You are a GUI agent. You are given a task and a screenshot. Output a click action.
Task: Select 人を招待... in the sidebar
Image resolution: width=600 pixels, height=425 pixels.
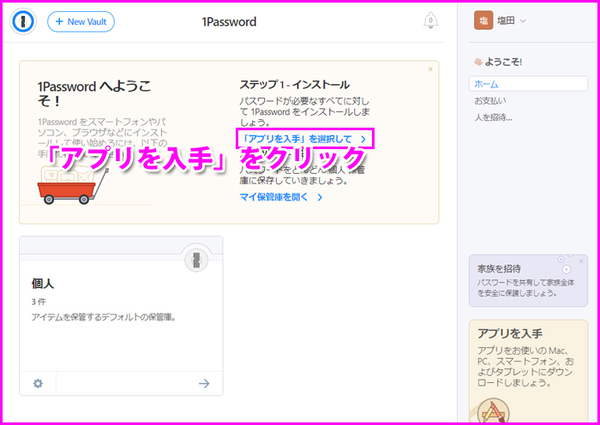[493, 118]
